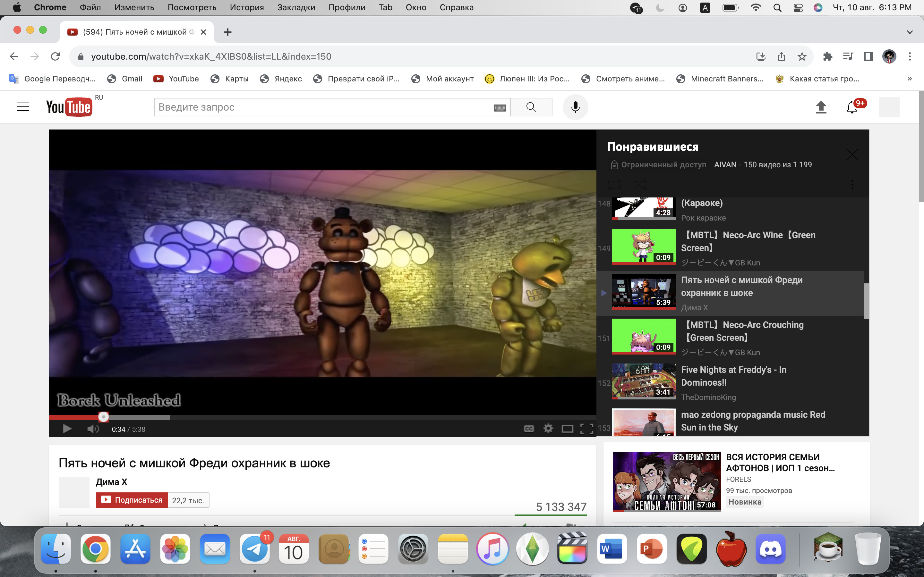
Task: Enter fullscreen video mode
Action: click(x=586, y=429)
